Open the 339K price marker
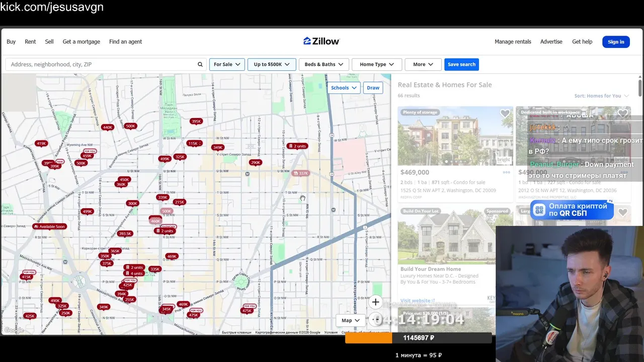This screenshot has width=644, height=362. (163, 197)
